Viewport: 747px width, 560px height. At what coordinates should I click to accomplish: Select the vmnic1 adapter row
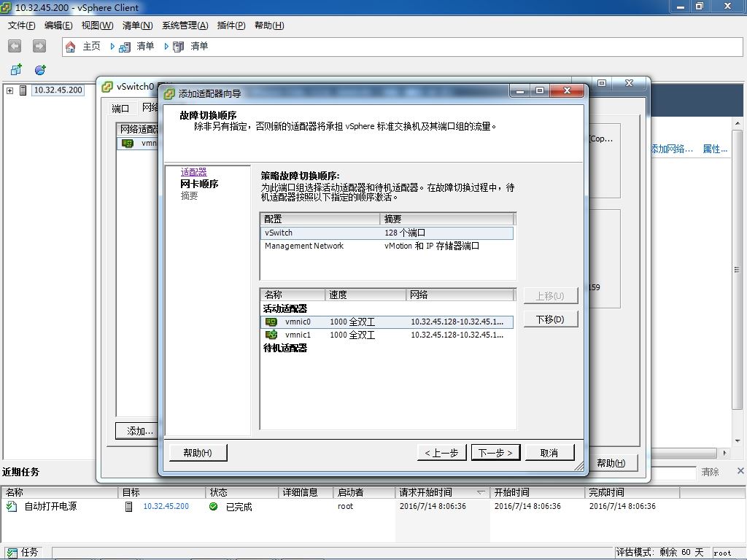(x=387, y=335)
